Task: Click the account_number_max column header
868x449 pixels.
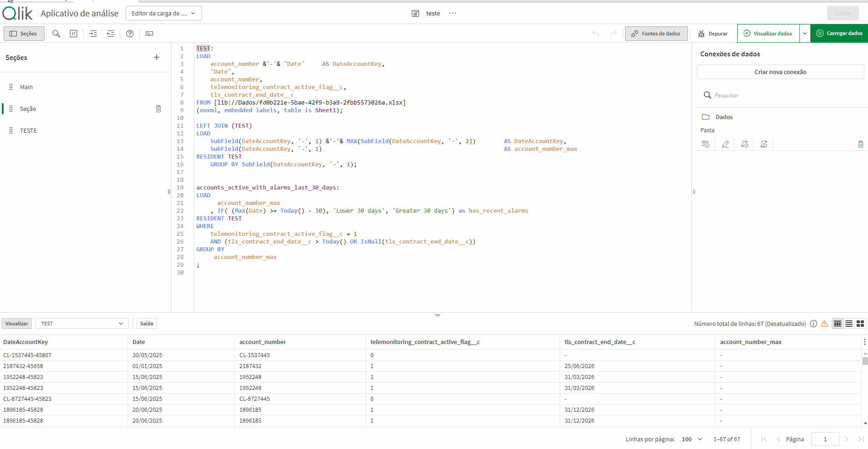Action: coord(788,342)
